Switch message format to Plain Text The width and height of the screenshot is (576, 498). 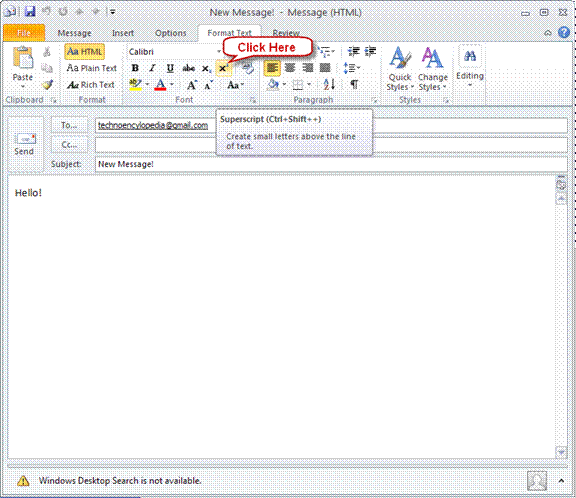(91, 68)
